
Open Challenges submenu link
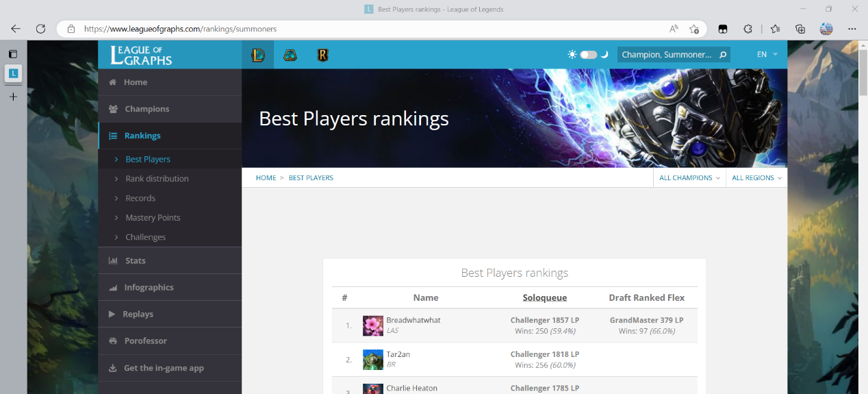click(x=145, y=237)
